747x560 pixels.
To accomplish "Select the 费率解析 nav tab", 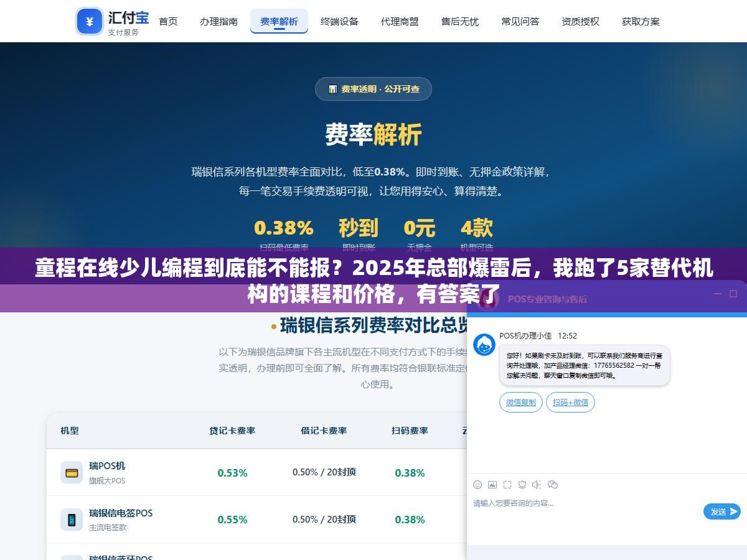I will pos(279,21).
